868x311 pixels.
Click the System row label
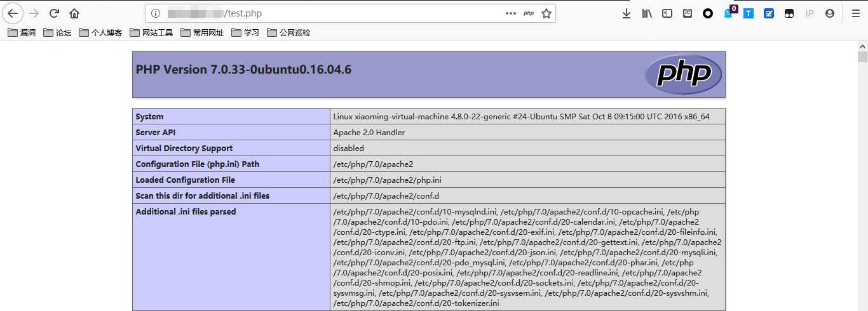[x=149, y=117]
